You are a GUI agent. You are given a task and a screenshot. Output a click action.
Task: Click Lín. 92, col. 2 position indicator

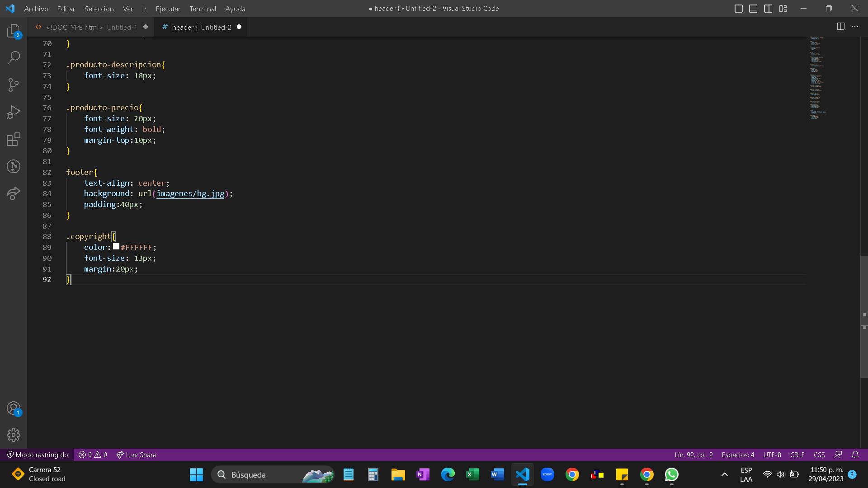click(693, 455)
